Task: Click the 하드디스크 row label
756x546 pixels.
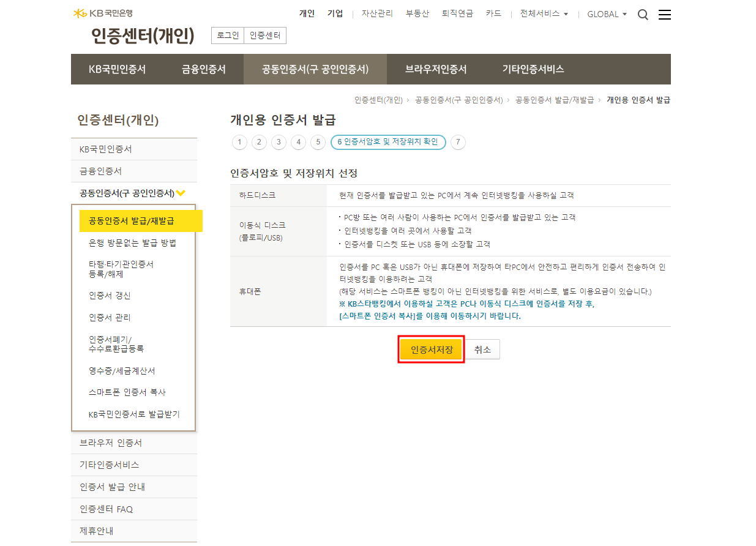Action: coord(257,196)
